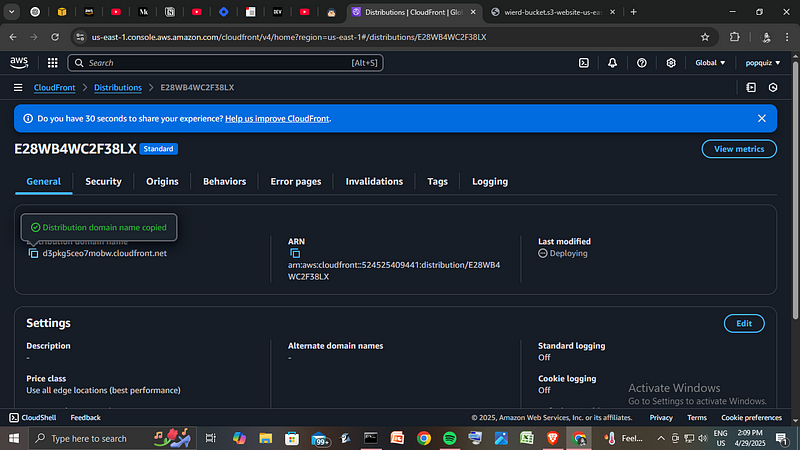
Task: Edit the distribution Settings
Action: click(744, 323)
